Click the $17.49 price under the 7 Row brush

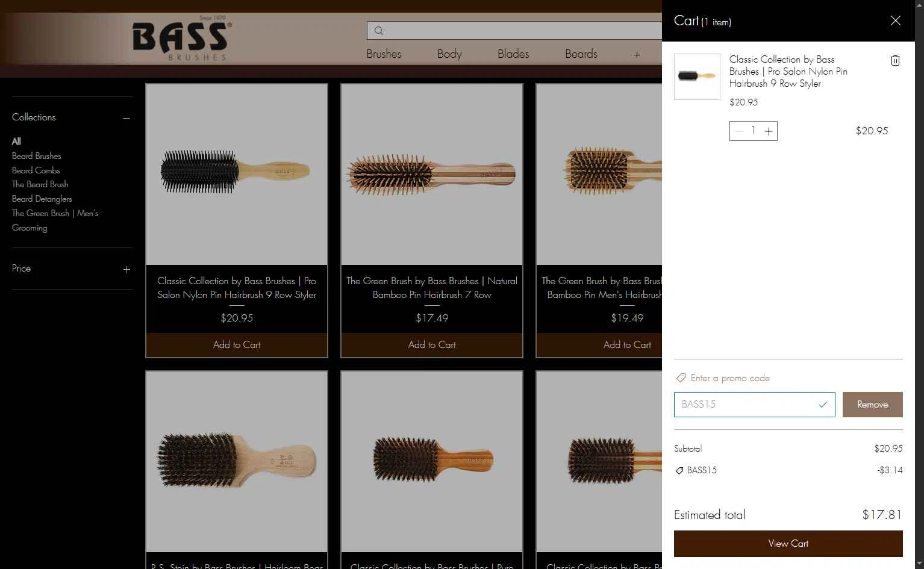432,318
